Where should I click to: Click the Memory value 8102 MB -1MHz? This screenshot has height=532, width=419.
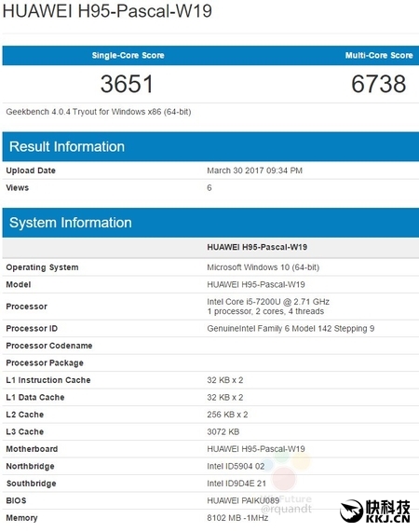(237, 518)
